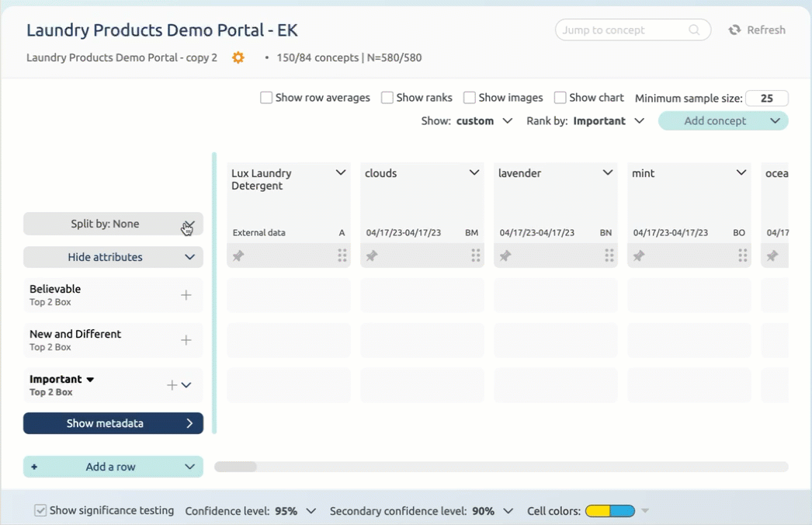Expand the mint column options chevron

pos(741,173)
